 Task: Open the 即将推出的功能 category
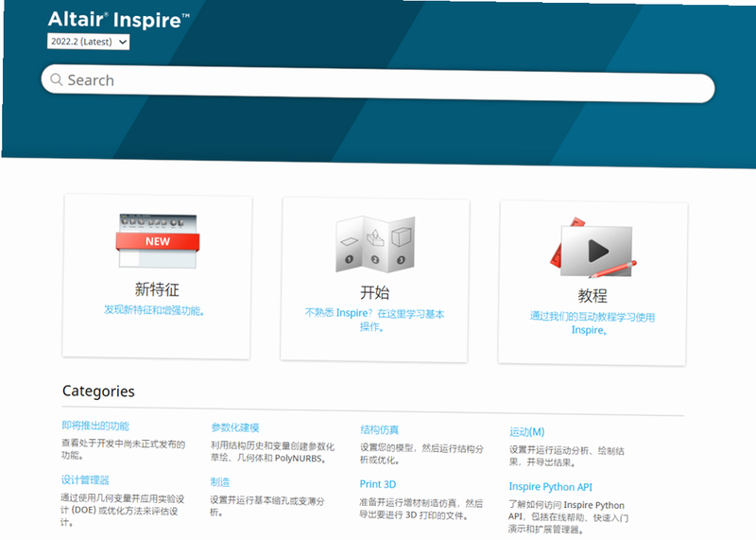pos(95,426)
